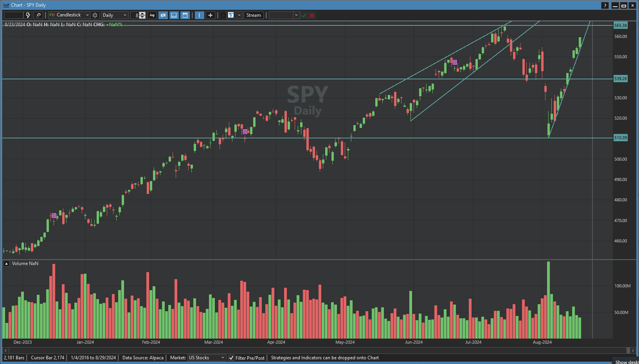Click the 539.26 price level label
The image size is (639, 364).
point(621,79)
